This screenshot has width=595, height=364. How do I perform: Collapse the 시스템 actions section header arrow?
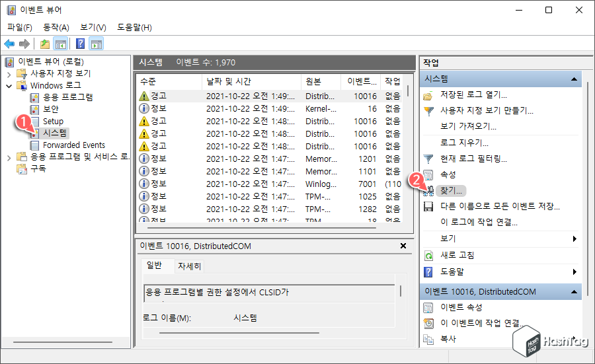coord(574,79)
